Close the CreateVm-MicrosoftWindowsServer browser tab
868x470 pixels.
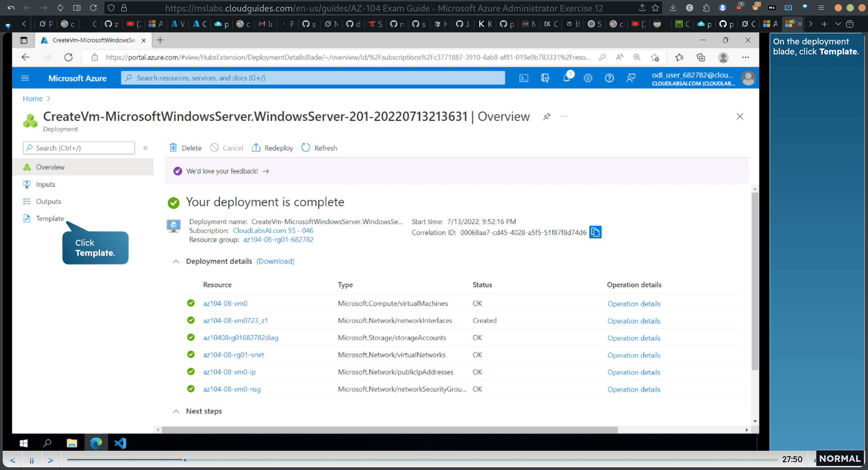[144, 40]
